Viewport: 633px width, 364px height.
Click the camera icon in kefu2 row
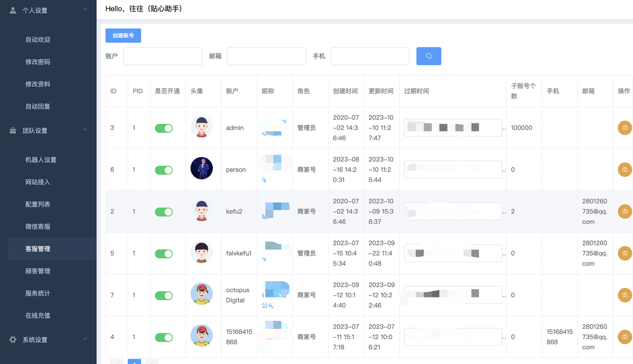point(625,211)
